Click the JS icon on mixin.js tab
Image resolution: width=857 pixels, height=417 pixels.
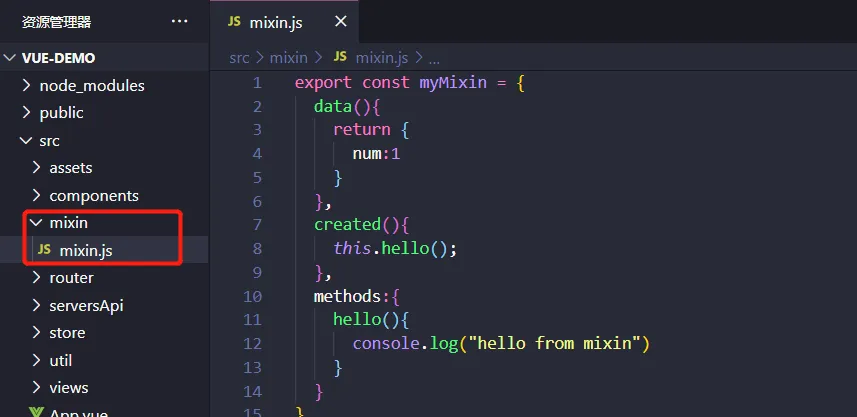click(234, 22)
